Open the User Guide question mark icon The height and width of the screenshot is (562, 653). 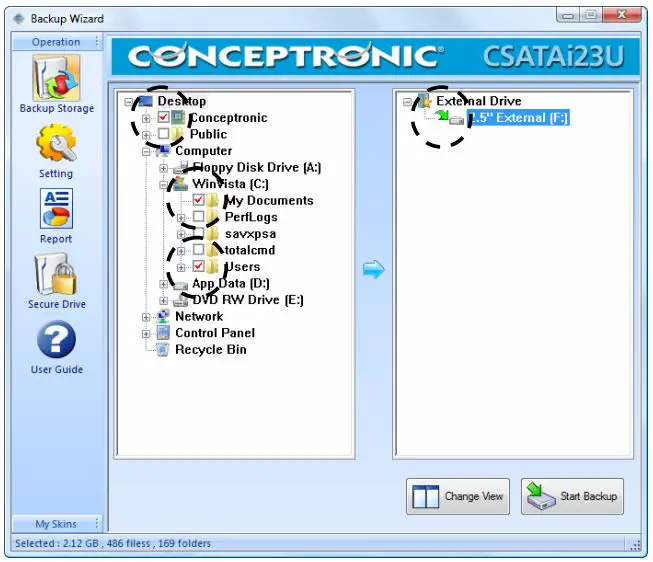(x=56, y=340)
